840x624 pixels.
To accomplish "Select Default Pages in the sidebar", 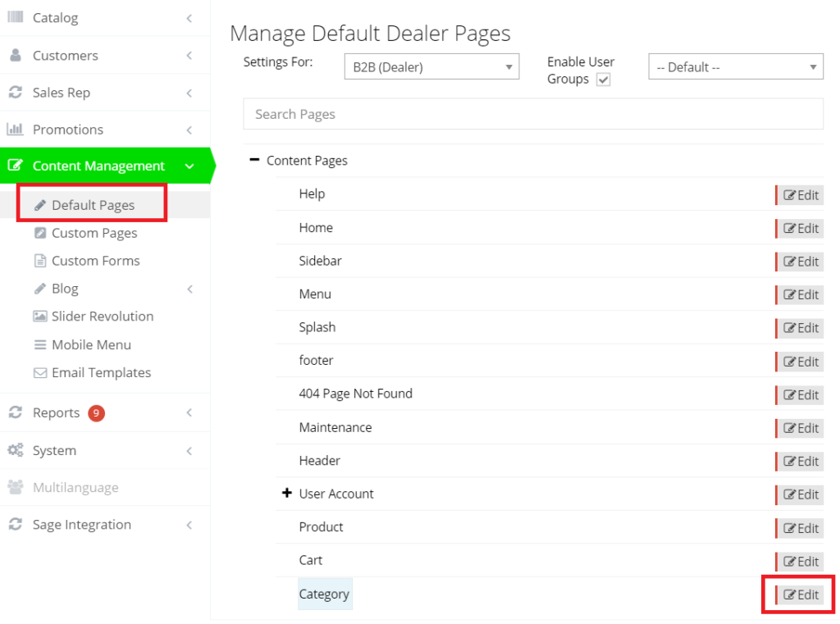I will (x=93, y=205).
